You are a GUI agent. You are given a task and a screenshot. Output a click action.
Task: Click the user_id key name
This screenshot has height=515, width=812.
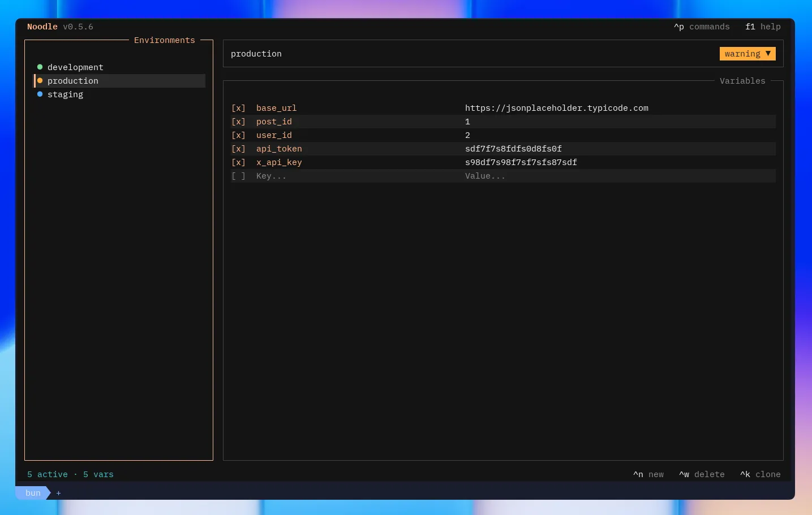pos(274,135)
